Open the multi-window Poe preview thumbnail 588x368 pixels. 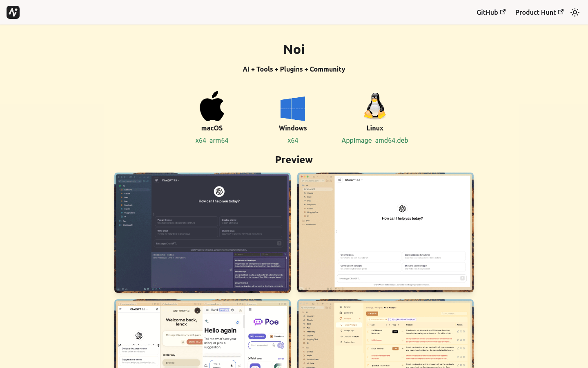pos(203,334)
